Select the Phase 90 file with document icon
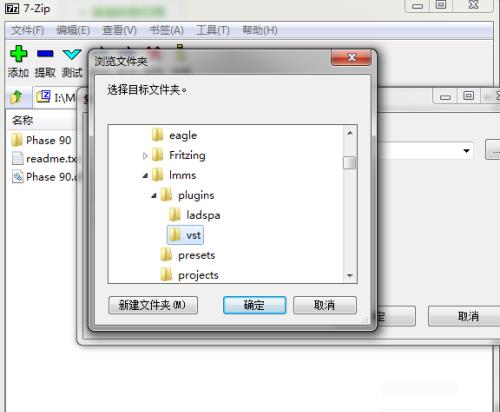500x412 pixels. [x=44, y=177]
